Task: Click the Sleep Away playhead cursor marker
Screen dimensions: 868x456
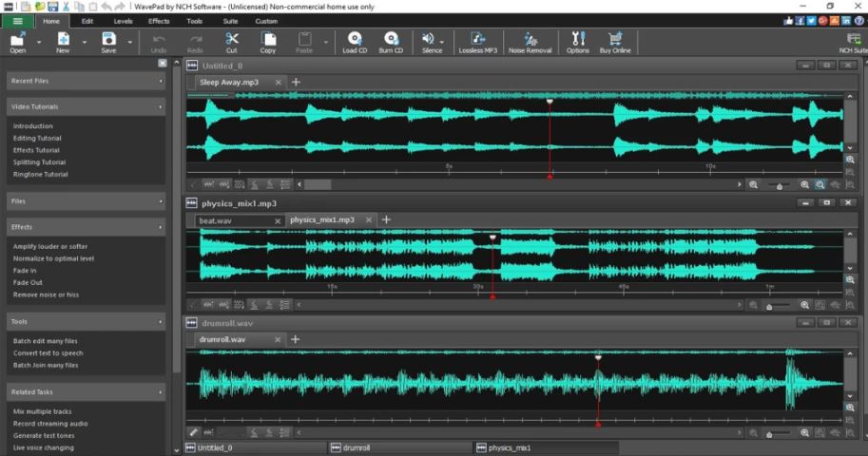Action: [x=550, y=102]
